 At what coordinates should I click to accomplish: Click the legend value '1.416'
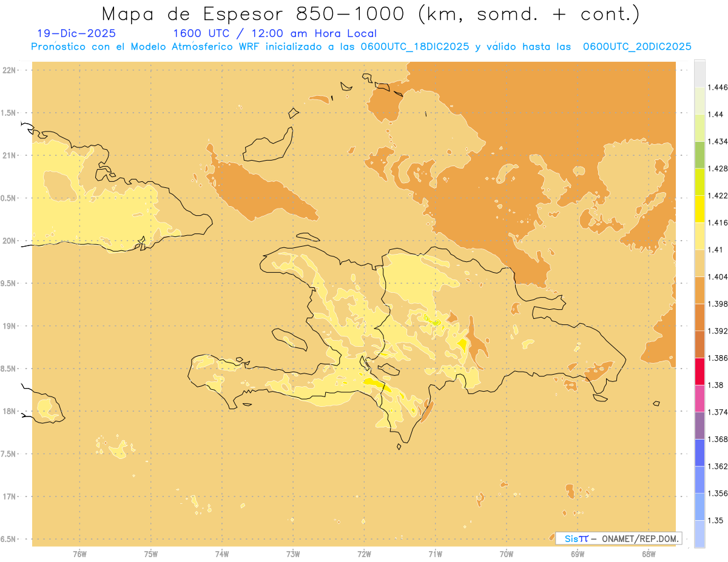(718, 222)
